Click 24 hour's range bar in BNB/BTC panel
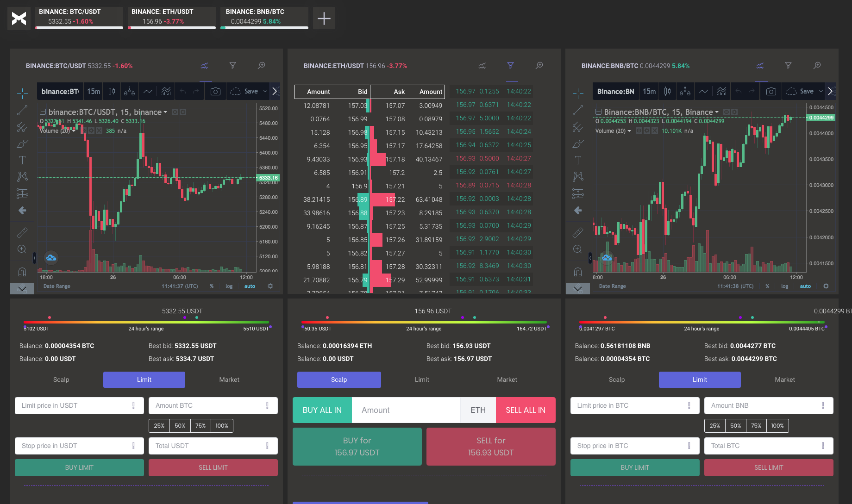852x504 pixels. 702,322
